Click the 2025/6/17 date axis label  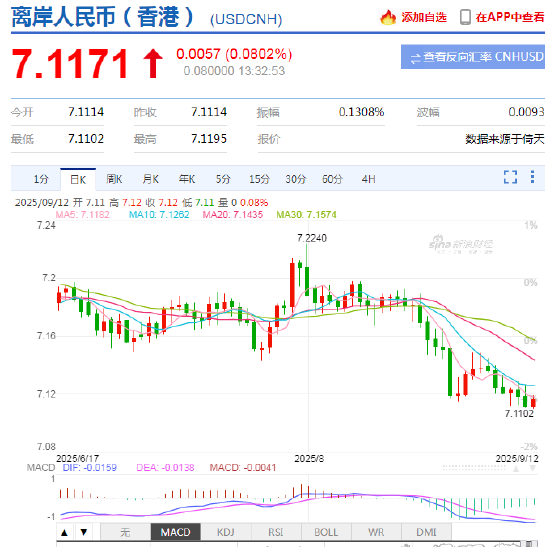78,458
